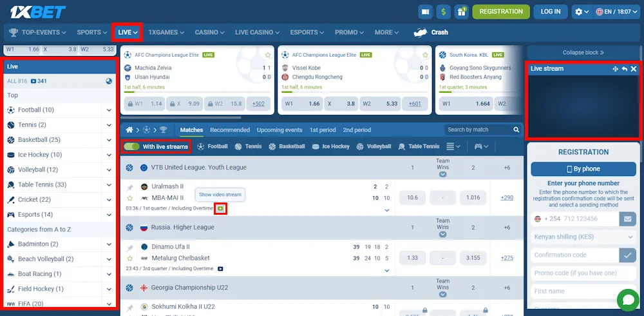Open +601 markets on Vissel Kobe card

coord(415,104)
